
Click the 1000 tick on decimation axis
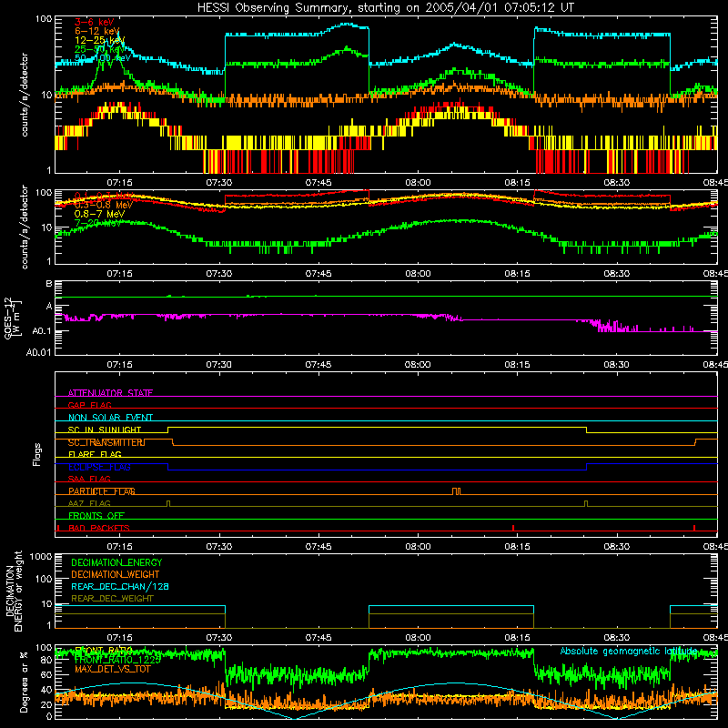tap(41, 557)
